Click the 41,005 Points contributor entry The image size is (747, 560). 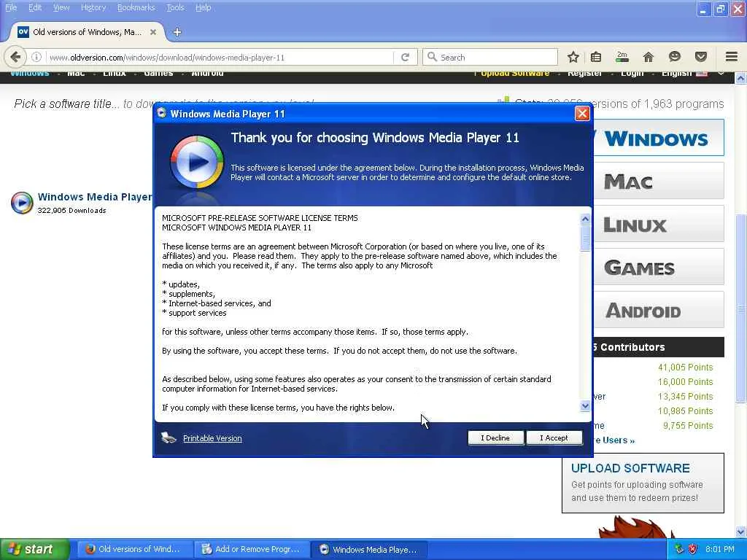click(685, 367)
